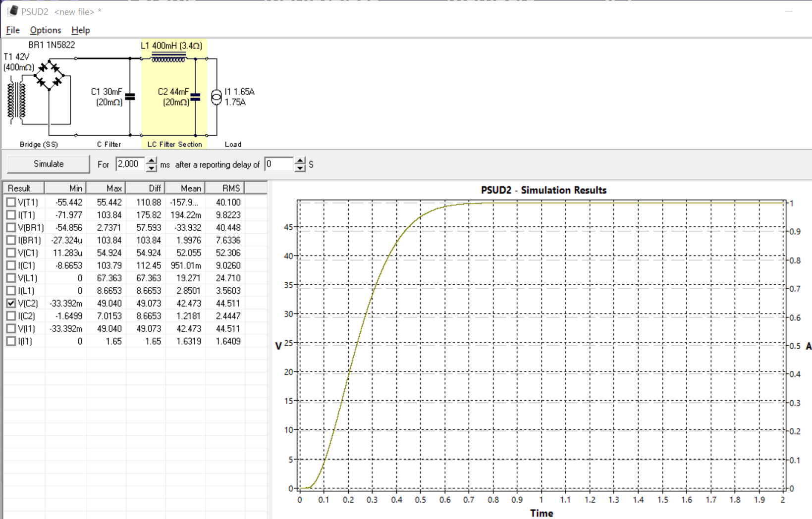Enable the V(BR1) trace checkbox
The height and width of the screenshot is (519, 812).
[11, 227]
